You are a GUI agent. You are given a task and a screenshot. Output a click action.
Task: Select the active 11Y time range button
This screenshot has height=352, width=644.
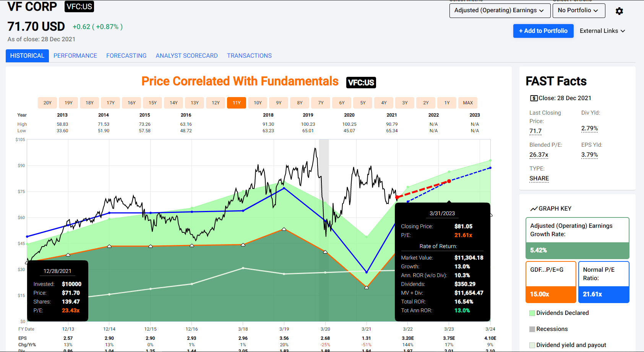coord(237,103)
